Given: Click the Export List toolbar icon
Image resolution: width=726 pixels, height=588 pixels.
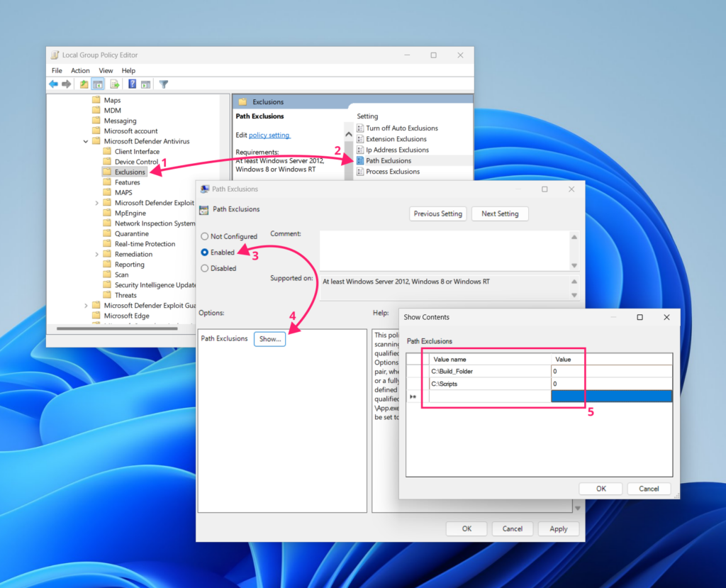Looking at the screenshot, I should point(114,84).
